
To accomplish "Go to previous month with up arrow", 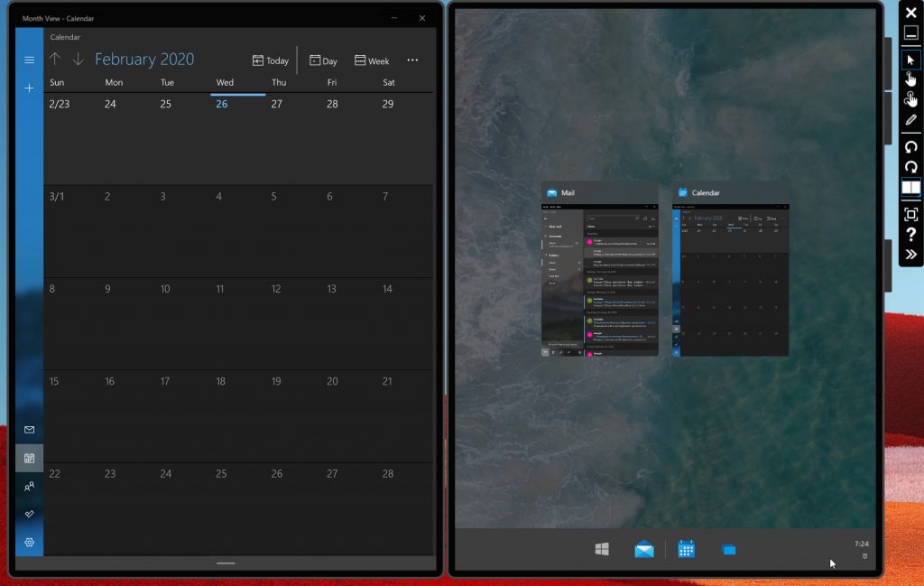I will tap(55, 60).
